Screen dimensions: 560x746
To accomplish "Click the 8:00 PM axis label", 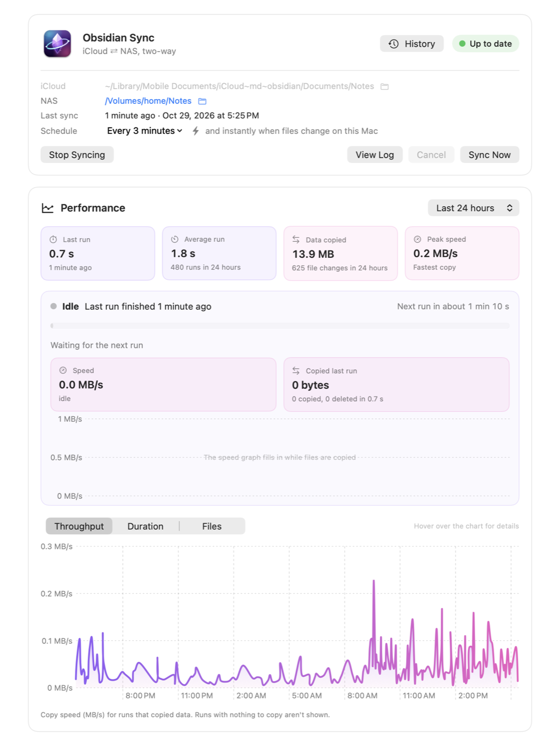I will [141, 696].
